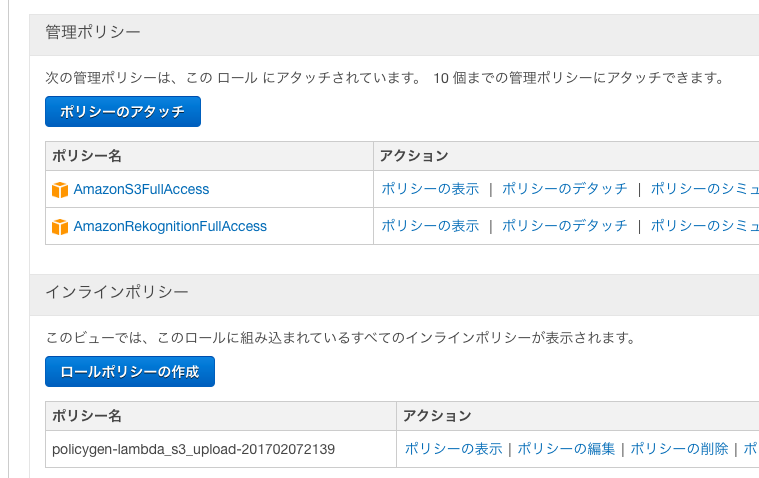Select the policygen-lambda_s3_upload-201702072139 policy name text

point(193,449)
